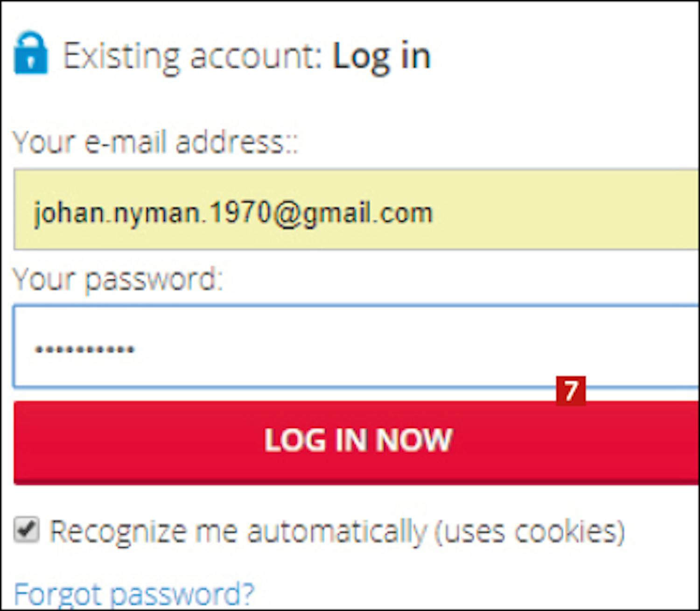This screenshot has height=611, width=700.
Task: Click the word "Forgot" in the link
Action: (x=58, y=594)
